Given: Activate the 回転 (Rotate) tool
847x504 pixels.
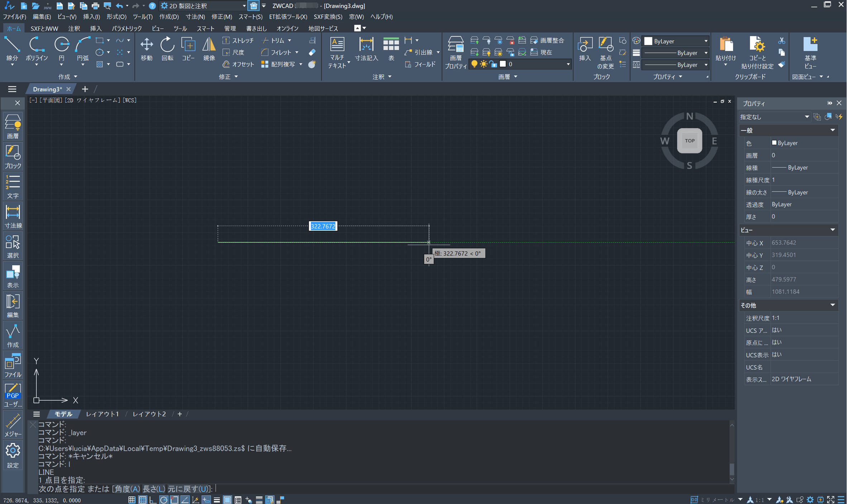Looking at the screenshot, I should click(x=167, y=49).
